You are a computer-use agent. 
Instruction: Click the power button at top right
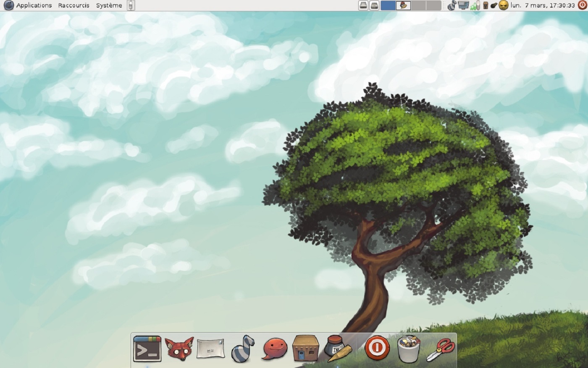(x=582, y=5)
